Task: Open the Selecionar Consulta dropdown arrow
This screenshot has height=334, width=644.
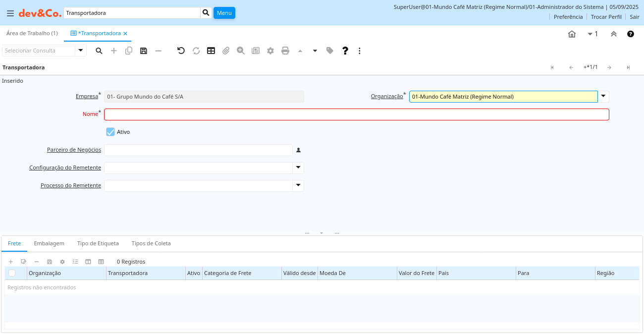Action: pos(81,51)
